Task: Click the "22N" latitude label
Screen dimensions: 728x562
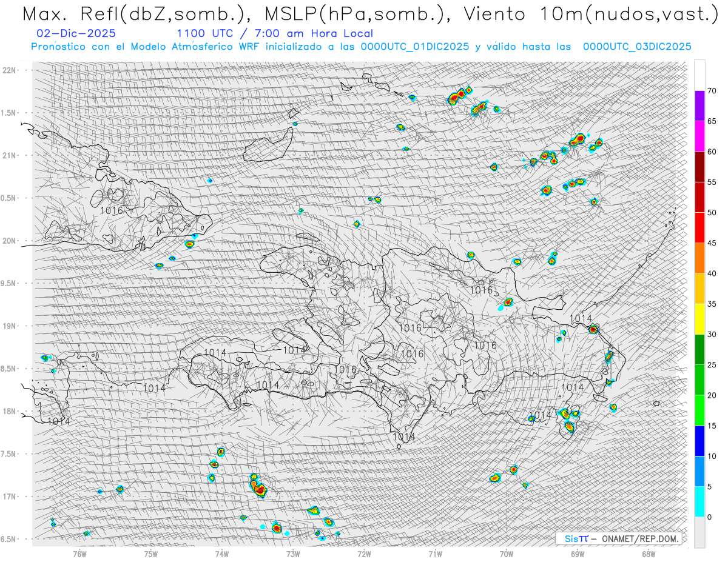Action: [9, 70]
